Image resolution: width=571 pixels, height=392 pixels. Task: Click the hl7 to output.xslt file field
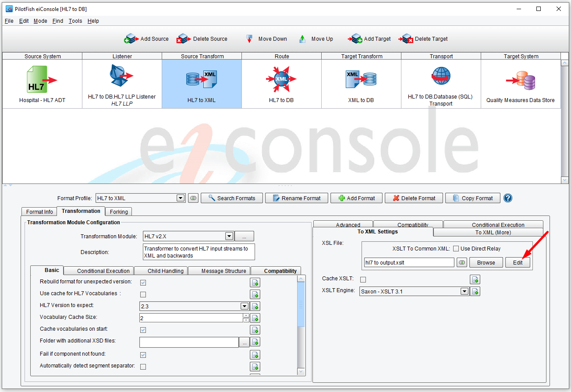409,262
